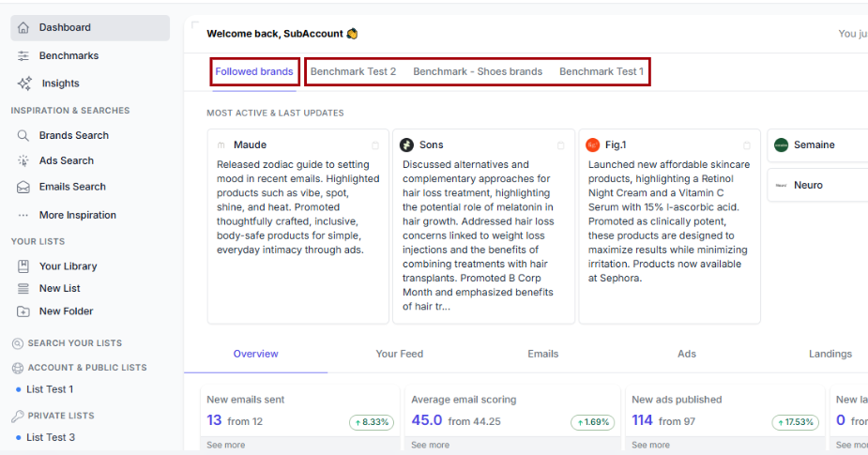868x455 pixels.
Task: Click the Emails Search envelope icon
Action: [x=23, y=187]
